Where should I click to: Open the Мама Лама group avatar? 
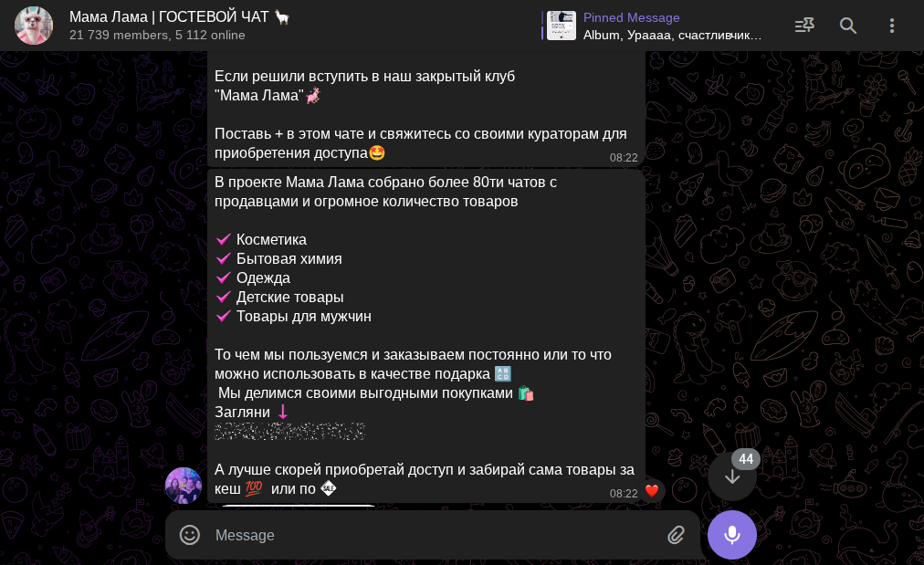point(34,26)
